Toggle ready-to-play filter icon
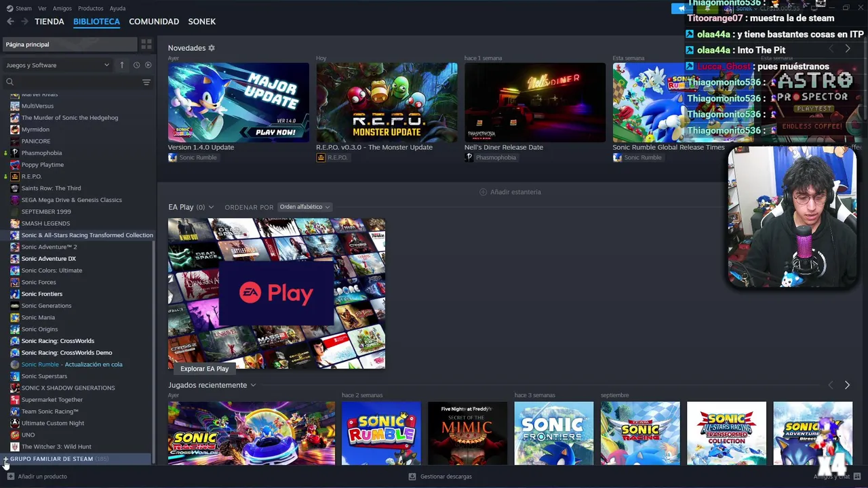This screenshot has width=868, height=488. click(149, 65)
